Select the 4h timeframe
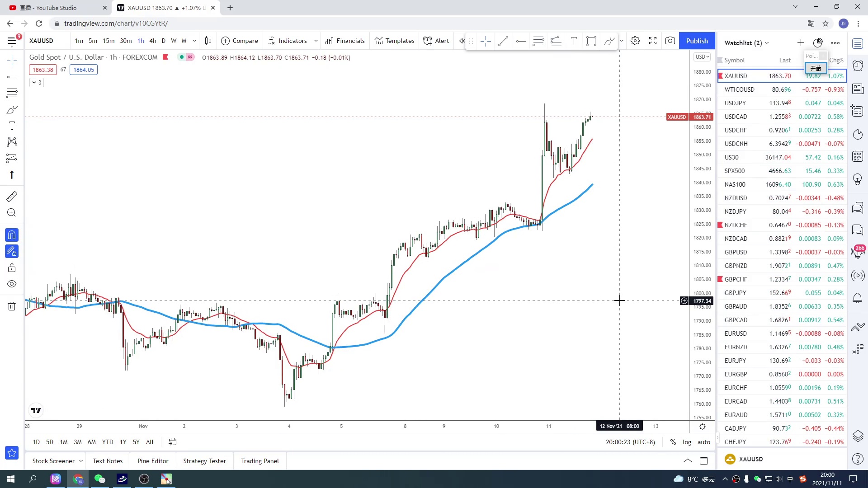The width and height of the screenshot is (868, 488). (153, 41)
